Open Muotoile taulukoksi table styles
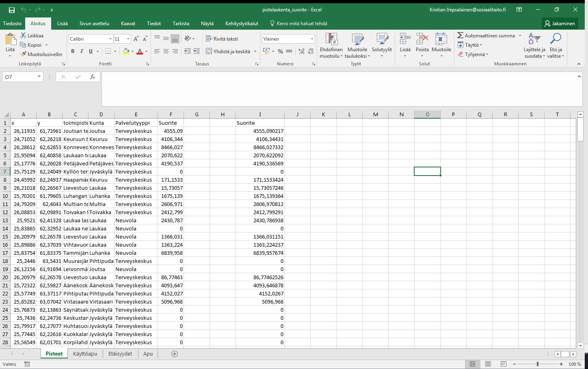 coord(357,46)
